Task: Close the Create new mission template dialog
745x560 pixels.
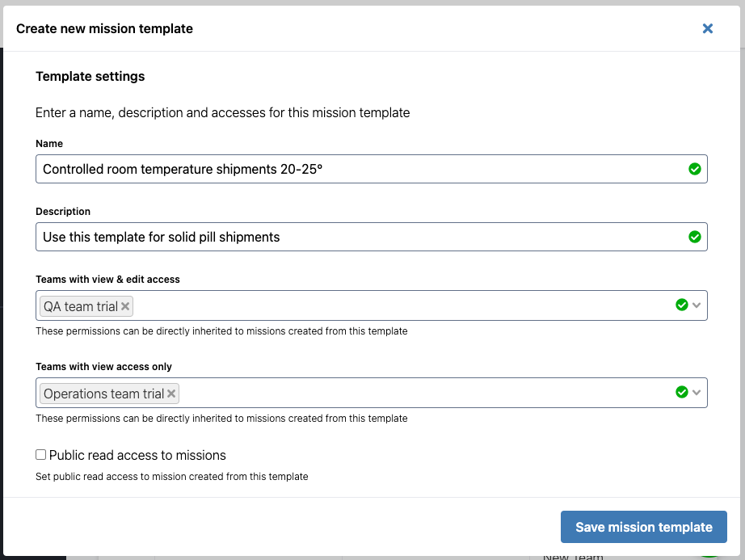Action: tap(707, 28)
